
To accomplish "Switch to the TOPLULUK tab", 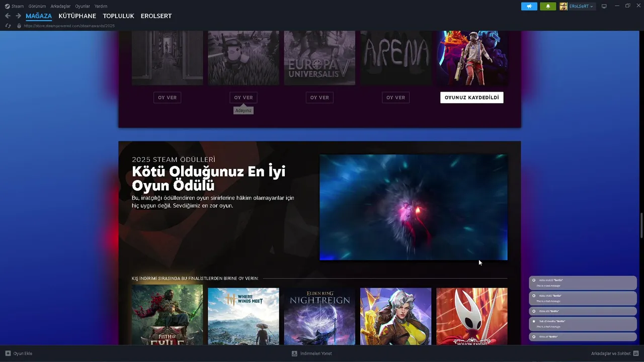I will coord(118,16).
